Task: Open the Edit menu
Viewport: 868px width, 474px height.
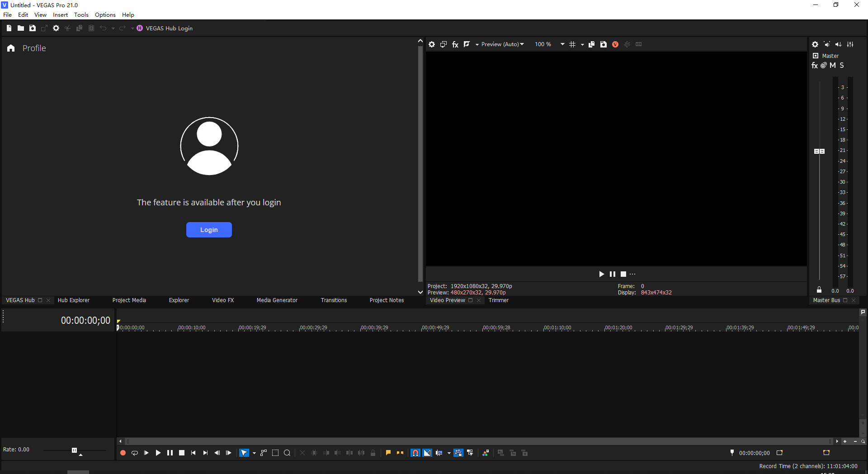Action: click(x=23, y=15)
